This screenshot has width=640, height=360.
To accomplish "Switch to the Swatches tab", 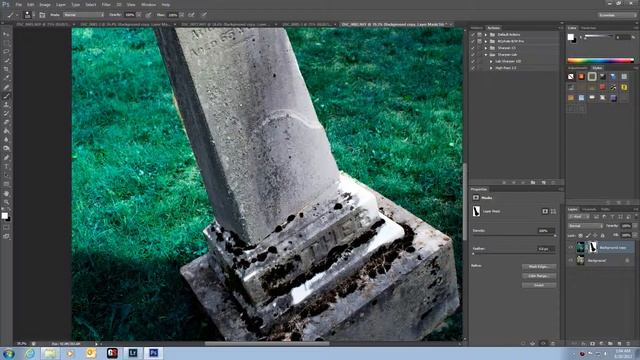I will point(589,28).
